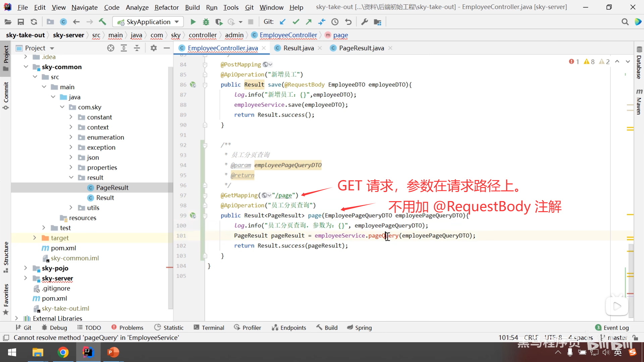Open the Terminal tool window
644x362 pixels.
(209, 327)
